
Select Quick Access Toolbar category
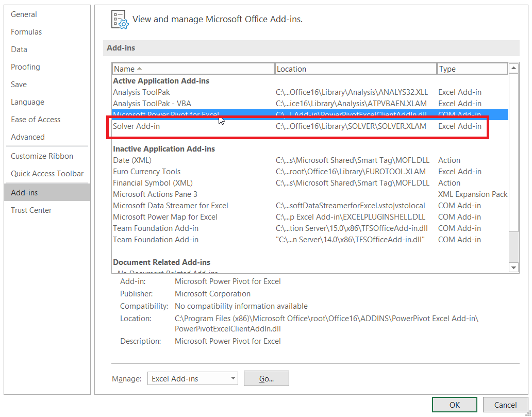pos(47,174)
